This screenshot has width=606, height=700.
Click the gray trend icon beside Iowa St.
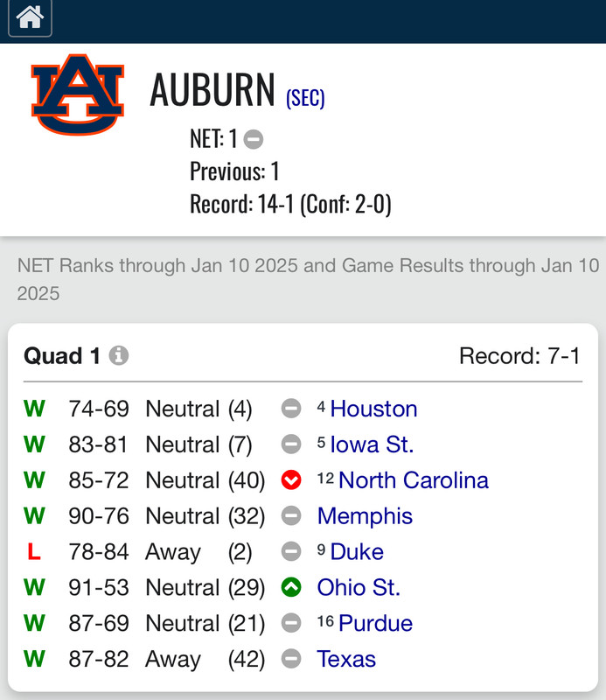point(291,444)
